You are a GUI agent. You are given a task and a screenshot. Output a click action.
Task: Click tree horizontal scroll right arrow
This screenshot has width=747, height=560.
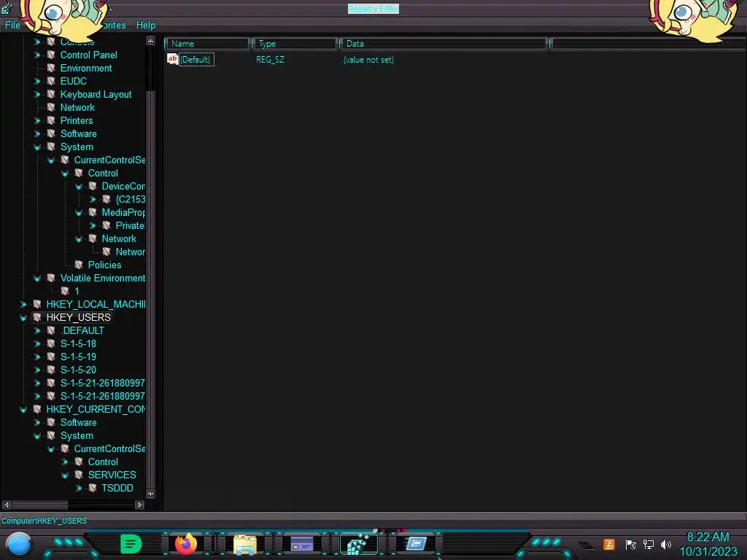pos(139,505)
